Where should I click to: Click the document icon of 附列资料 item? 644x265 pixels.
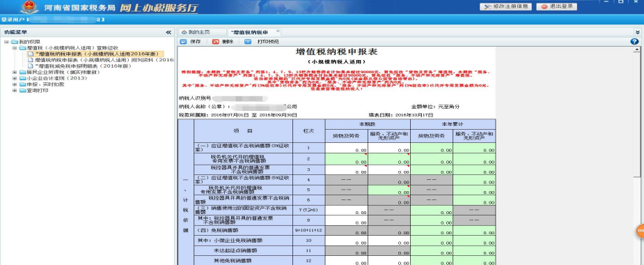(31, 60)
